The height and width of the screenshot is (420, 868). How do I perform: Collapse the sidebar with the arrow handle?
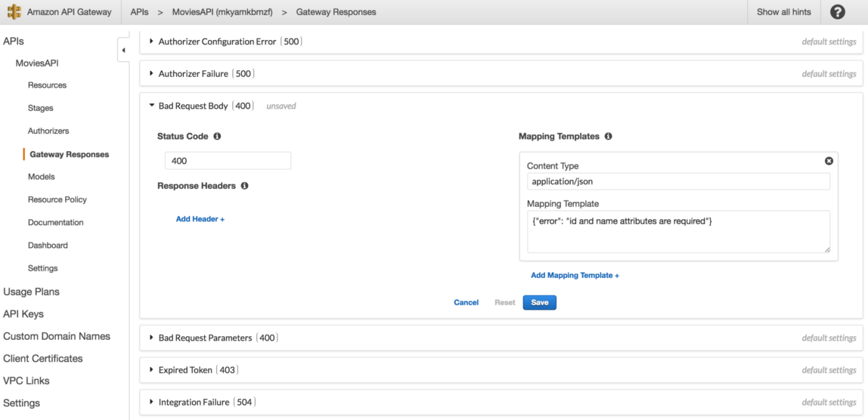pyautogui.click(x=124, y=51)
